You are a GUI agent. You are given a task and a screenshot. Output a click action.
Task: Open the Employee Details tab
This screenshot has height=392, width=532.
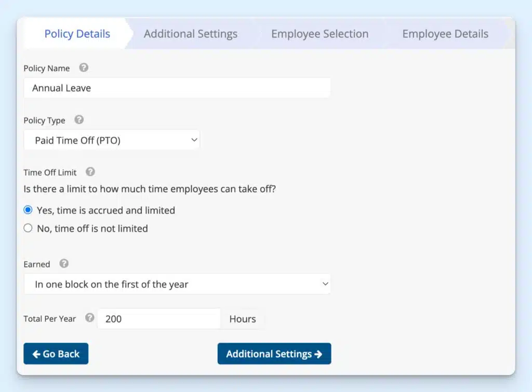445,33
